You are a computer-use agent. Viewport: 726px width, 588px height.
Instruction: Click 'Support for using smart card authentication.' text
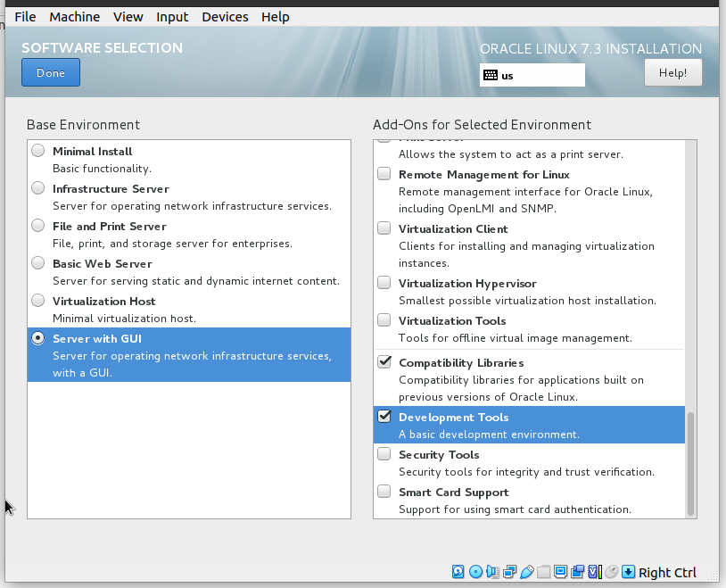515,509
